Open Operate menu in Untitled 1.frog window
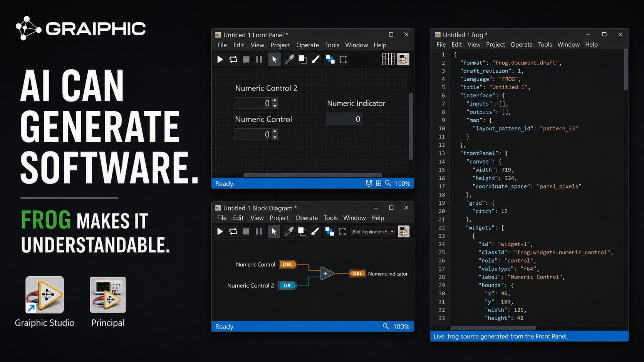Screen dimensions: 644x362 point(522,45)
